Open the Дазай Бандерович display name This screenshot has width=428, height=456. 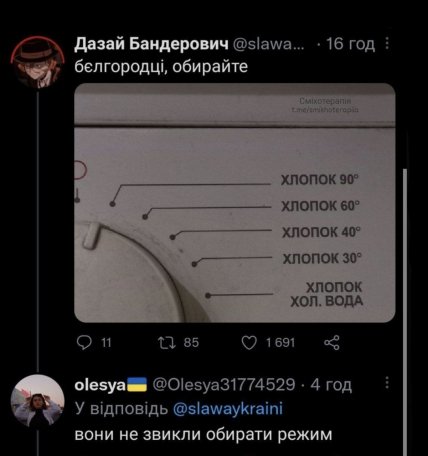(x=152, y=44)
